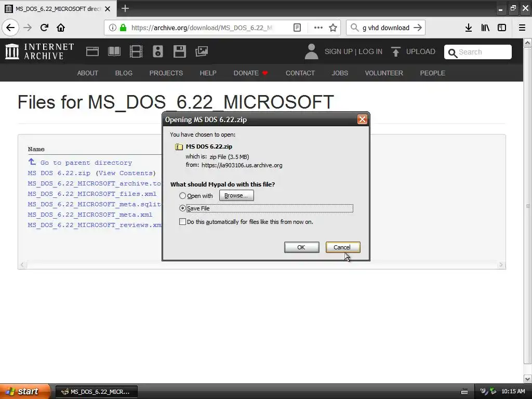Check Do this automatically for files
Screen dimensions: 532x399
point(182,221)
